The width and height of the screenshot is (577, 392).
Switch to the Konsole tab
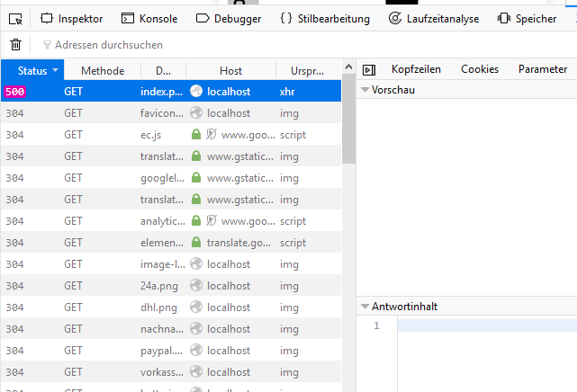point(149,18)
